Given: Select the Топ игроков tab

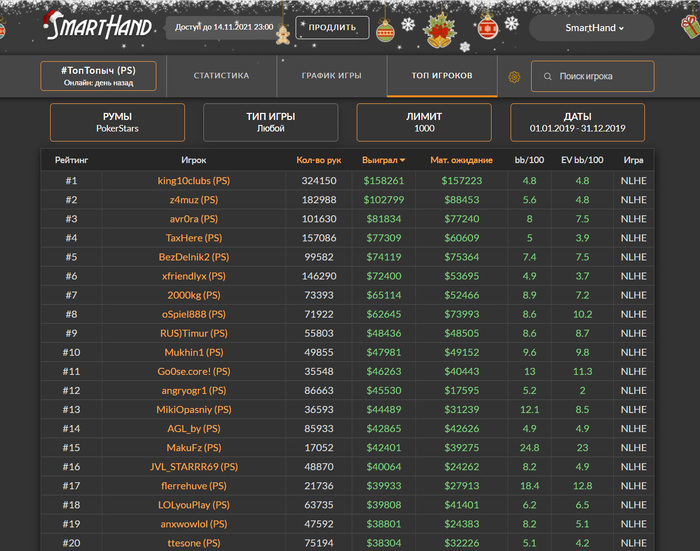Looking at the screenshot, I should (x=442, y=76).
